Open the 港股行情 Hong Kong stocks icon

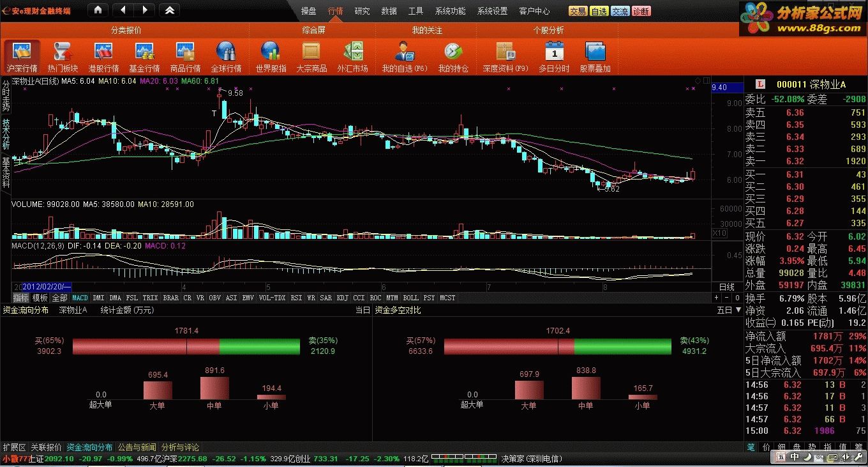[x=103, y=57]
